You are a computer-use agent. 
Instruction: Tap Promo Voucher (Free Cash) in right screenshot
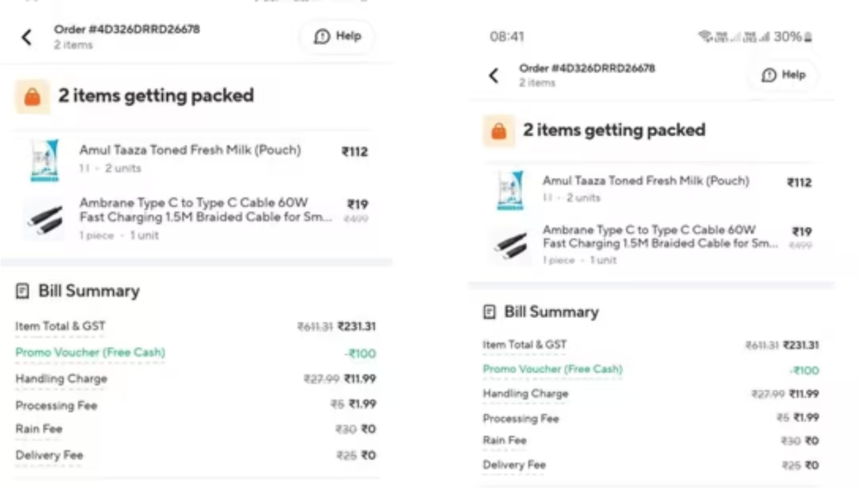[x=552, y=369]
